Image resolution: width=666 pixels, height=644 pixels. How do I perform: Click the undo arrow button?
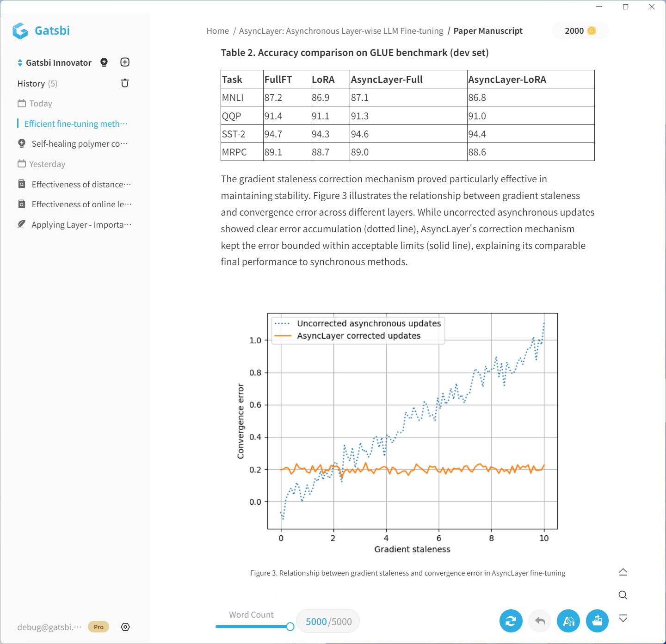pyautogui.click(x=540, y=621)
